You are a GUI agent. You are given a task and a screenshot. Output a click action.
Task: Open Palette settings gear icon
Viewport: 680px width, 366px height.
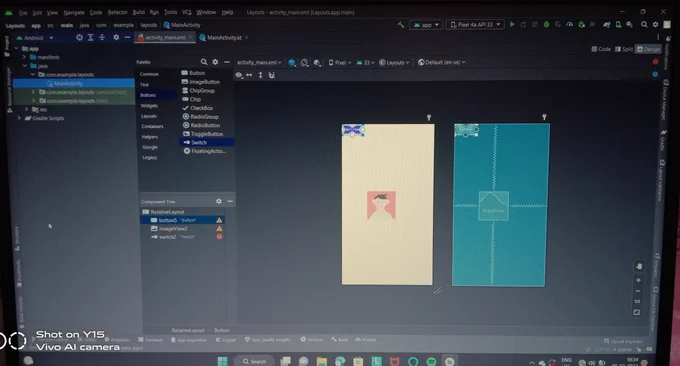(215, 62)
